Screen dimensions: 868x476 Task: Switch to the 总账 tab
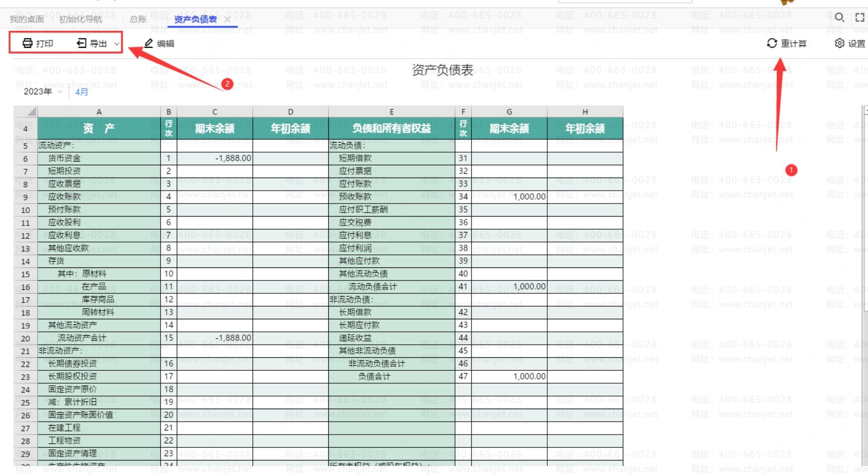(138, 19)
